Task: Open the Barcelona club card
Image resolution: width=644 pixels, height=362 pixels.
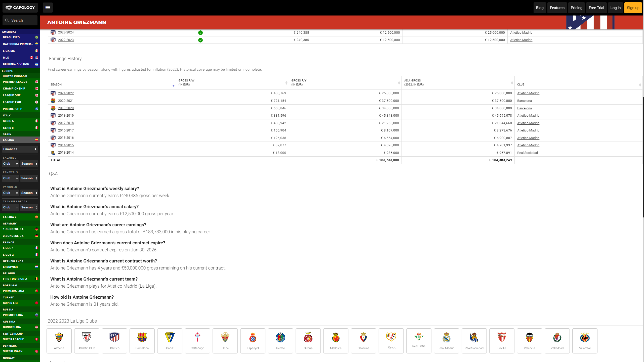Action: (142, 341)
